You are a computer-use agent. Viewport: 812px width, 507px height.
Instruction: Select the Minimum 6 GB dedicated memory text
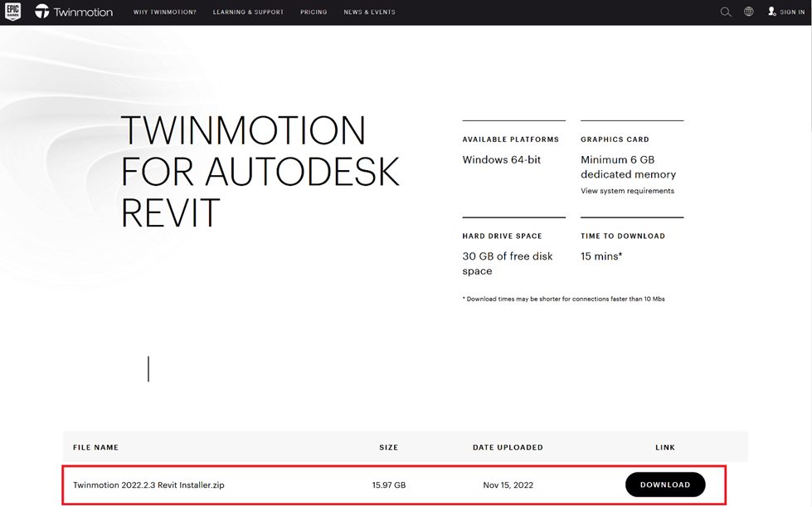[x=628, y=167]
